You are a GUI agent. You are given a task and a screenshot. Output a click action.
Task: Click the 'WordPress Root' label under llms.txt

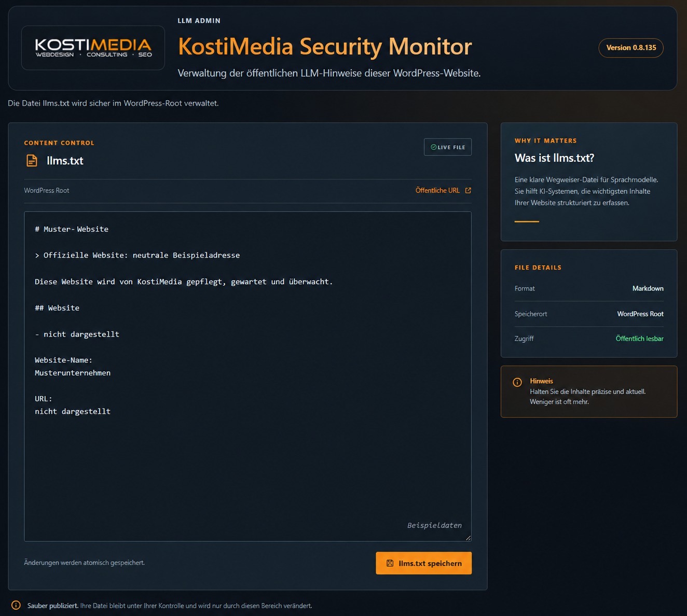46,190
